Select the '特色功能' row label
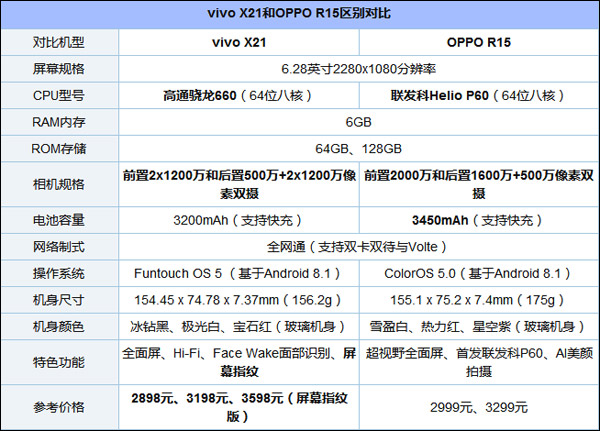This screenshot has width=600, height=431. tap(59, 362)
